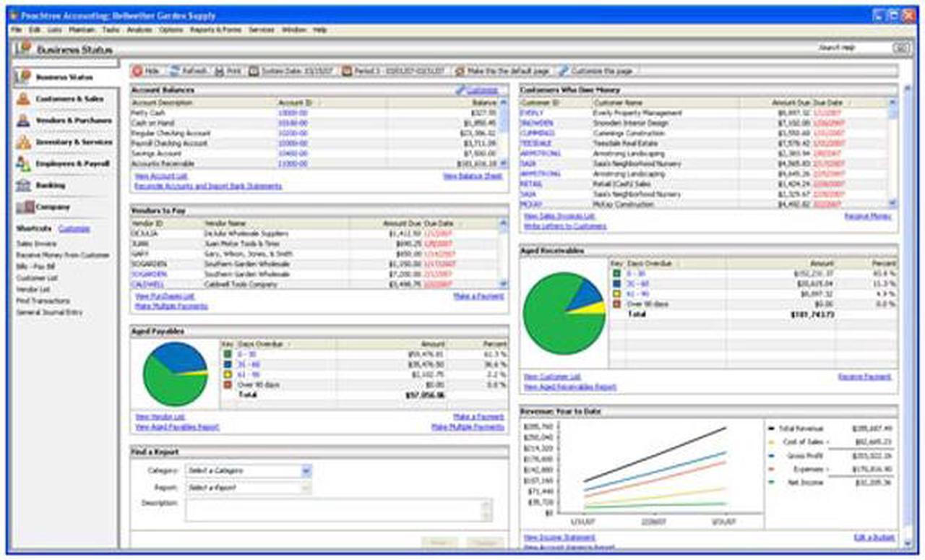This screenshot has width=925, height=560.
Task: Open Employees & Payroll navigation tab
Action: [64, 164]
